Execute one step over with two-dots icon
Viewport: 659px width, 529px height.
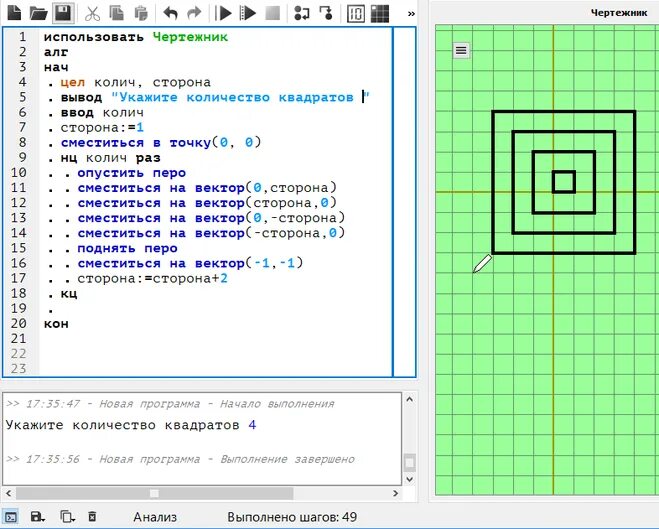[301, 13]
